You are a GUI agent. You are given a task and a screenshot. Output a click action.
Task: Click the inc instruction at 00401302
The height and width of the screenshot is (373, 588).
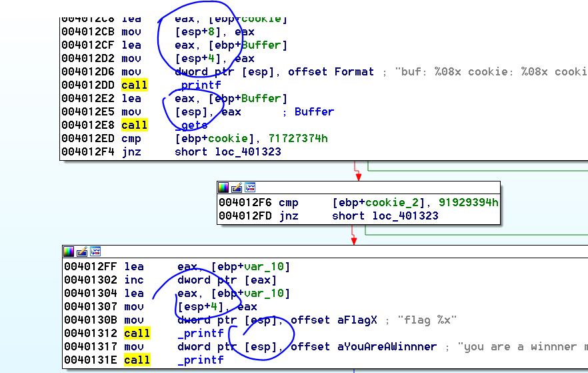tap(133, 280)
